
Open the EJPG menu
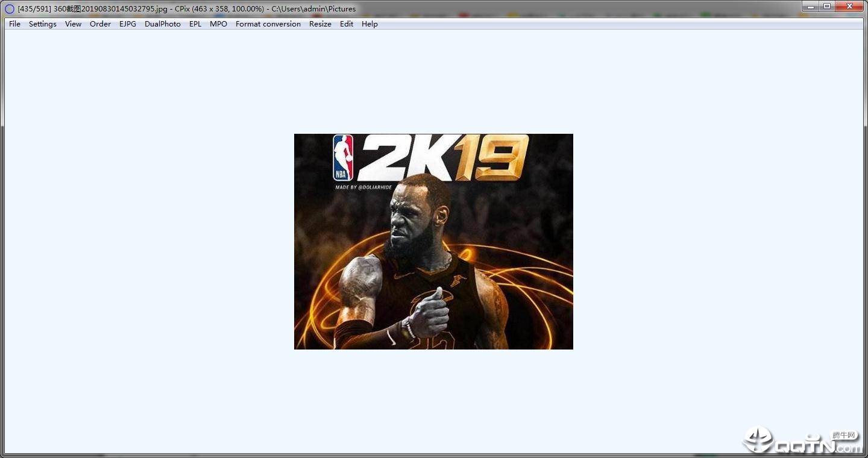coord(128,24)
